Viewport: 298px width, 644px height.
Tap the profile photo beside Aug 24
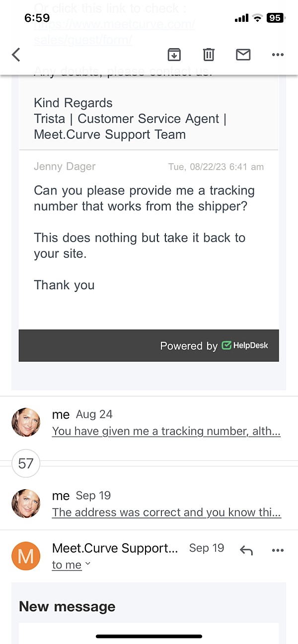(26, 422)
